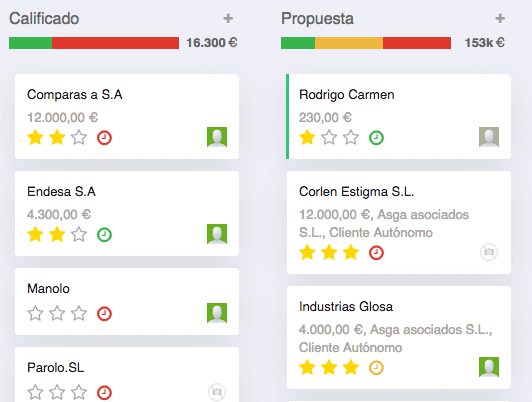The height and width of the screenshot is (402, 532).
Task: Click orange segment of Propuesta progress bar
Action: (349, 43)
